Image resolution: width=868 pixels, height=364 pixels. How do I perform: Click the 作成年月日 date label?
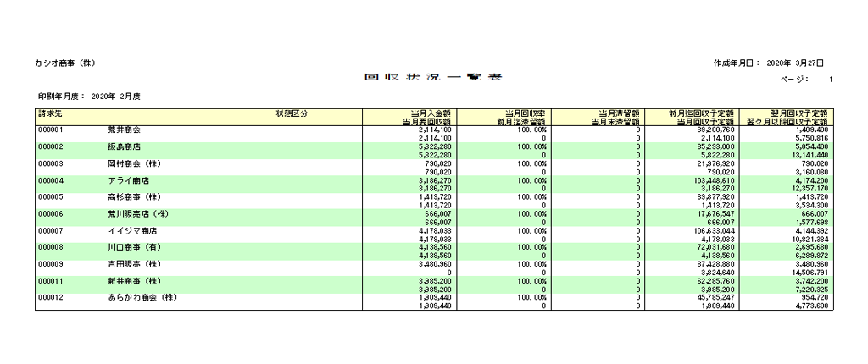[x=737, y=63]
